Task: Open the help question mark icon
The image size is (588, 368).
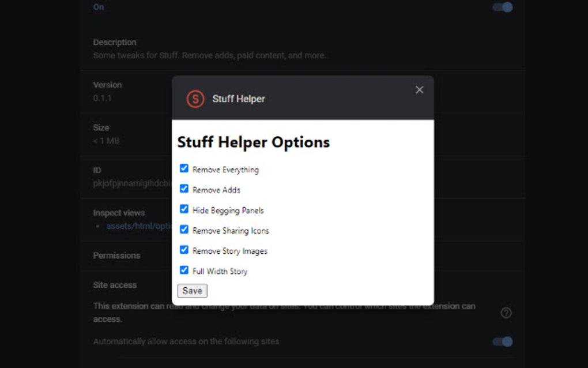Action: pyautogui.click(x=506, y=313)
